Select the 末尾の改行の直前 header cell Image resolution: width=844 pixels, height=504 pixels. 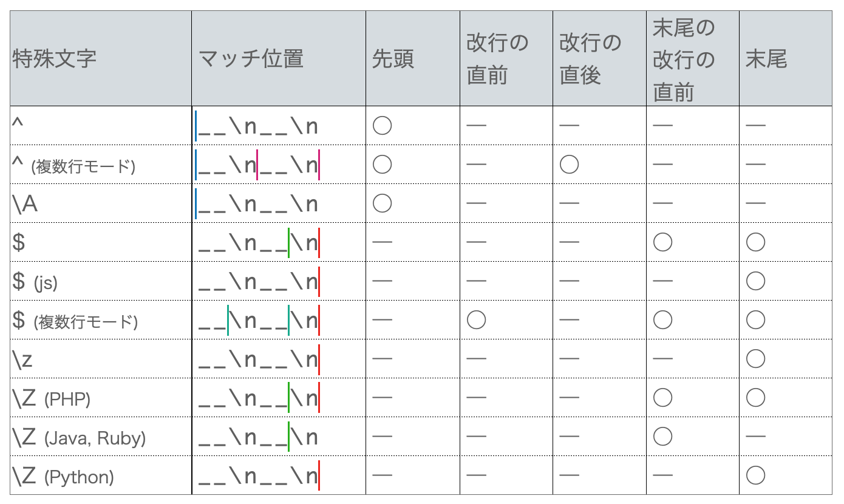684,59
